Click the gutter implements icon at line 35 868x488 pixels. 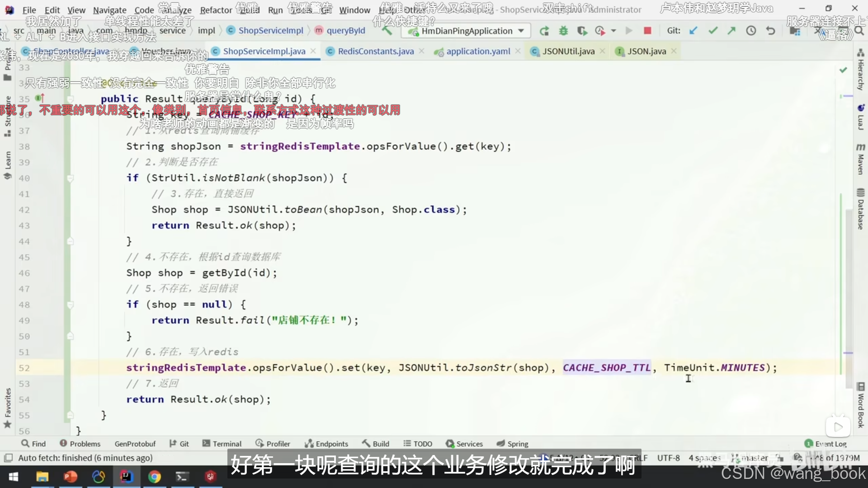[40, 98]
